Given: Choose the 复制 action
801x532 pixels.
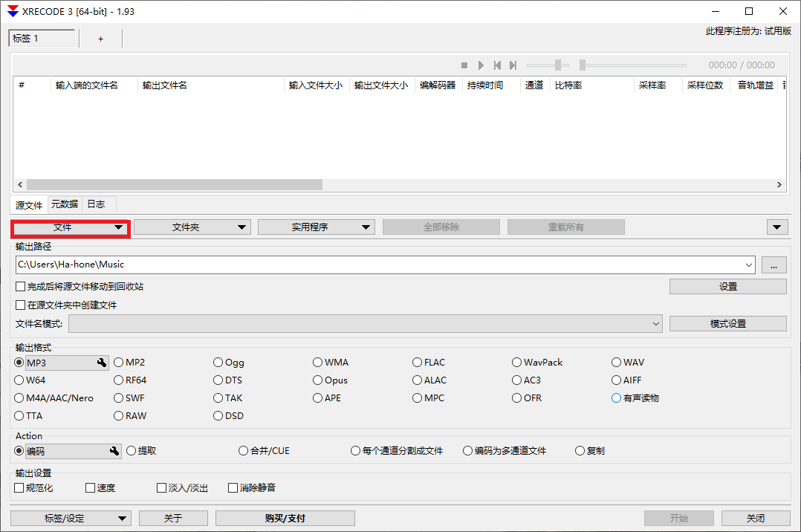Looking at the screenshot, I should [x=590, y=451].
